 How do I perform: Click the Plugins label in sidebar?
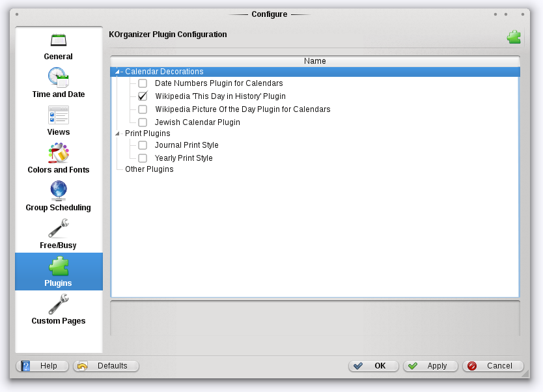click(x=58, y=283)
